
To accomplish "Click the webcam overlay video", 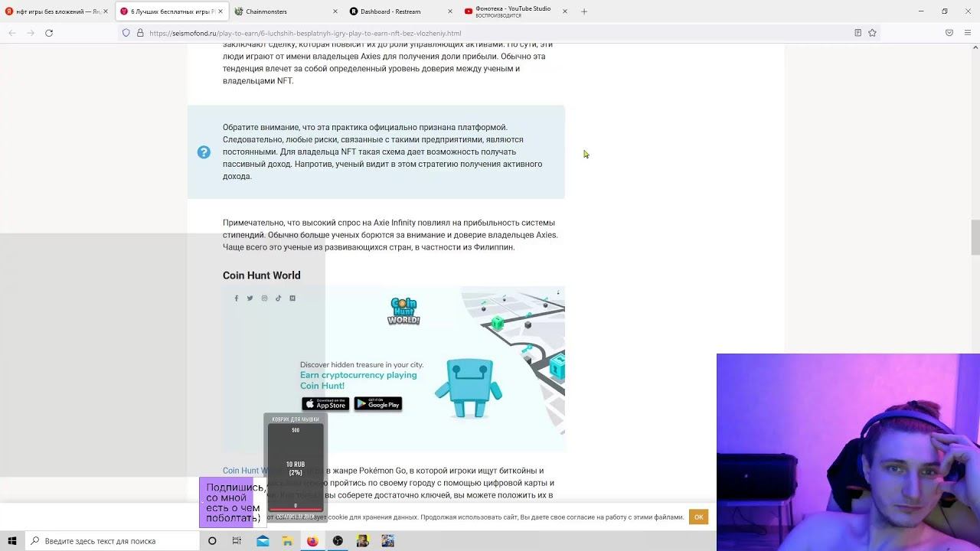I will 848,452.
